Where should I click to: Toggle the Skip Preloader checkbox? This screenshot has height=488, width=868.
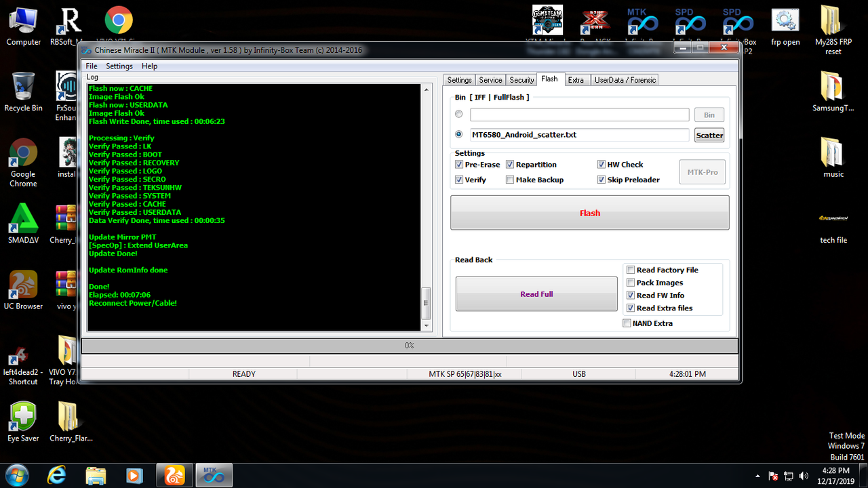(601, 180)
